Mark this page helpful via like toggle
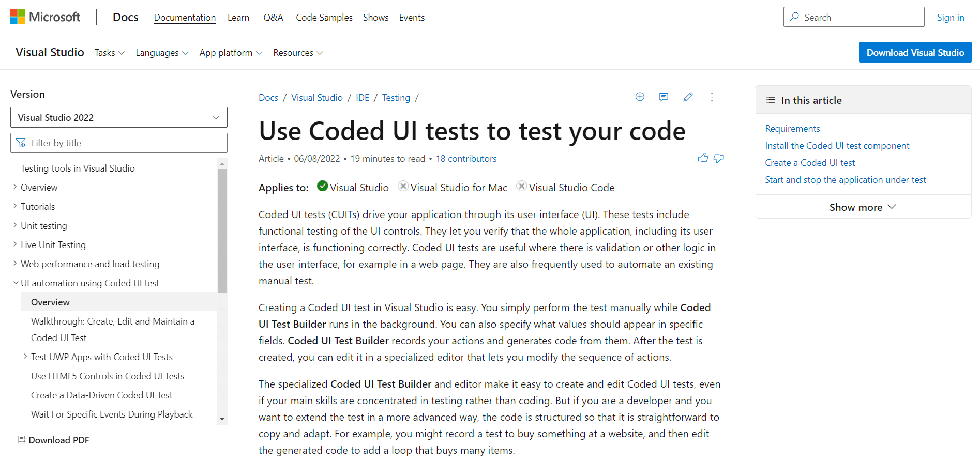 [x=703, y=158]
